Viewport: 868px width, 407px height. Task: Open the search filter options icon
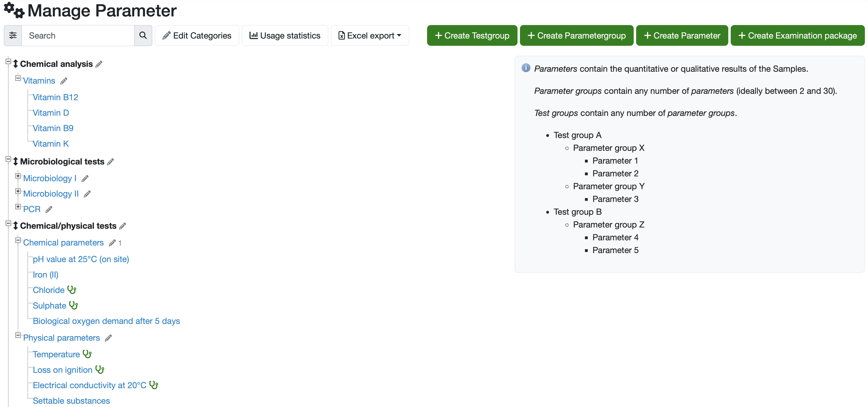pos(13,35)
